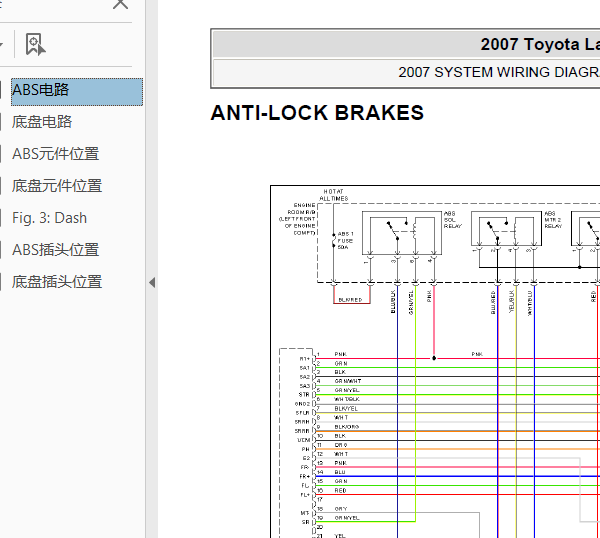Click the ABS MTR 2 RELAY label
600x538 pixels.
coord(553,220)
